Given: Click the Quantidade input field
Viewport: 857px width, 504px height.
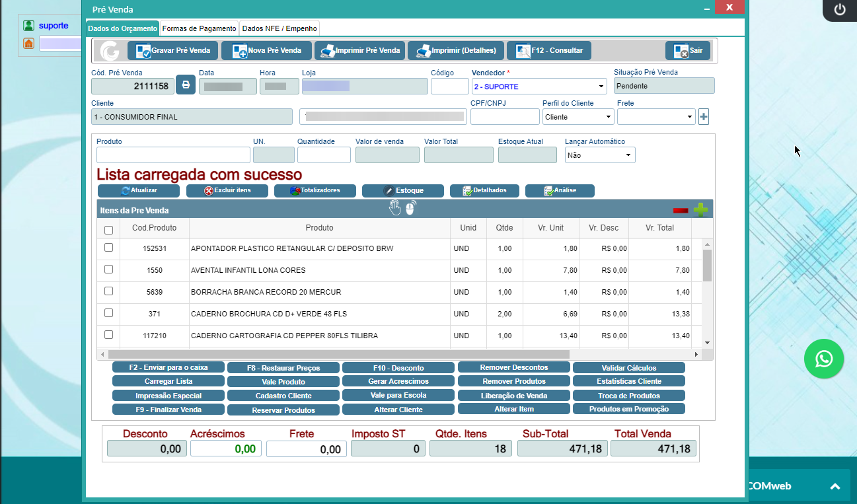Looking at the screenshot, I should 324,155.
